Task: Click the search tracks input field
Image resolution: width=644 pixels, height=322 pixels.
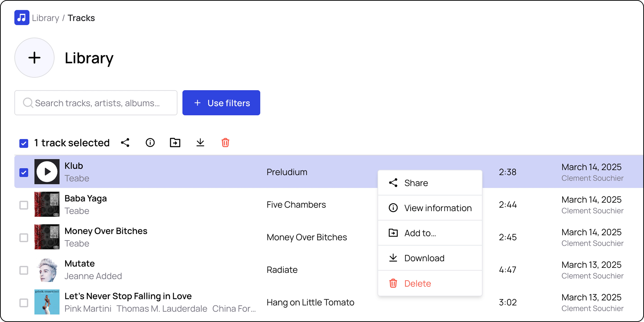Action: click(96, 103)
